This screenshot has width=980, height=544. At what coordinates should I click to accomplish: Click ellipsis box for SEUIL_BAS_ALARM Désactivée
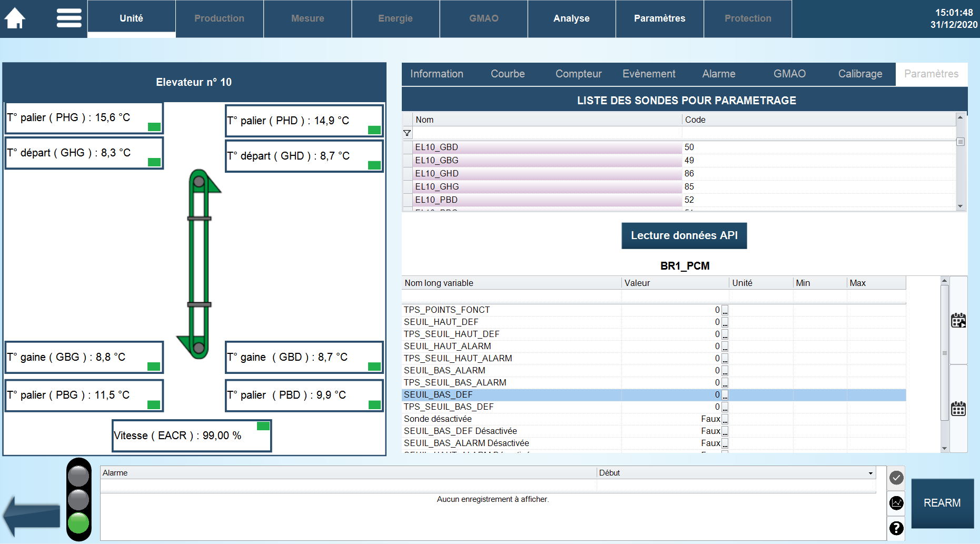coord(725,444)
